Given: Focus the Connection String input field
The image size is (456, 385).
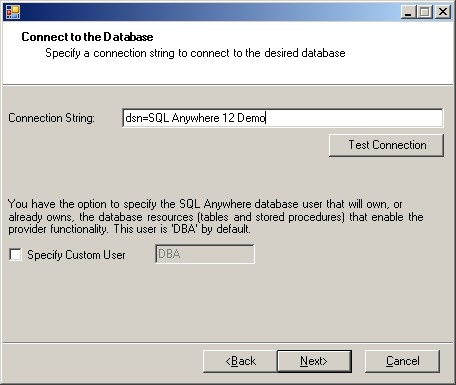Looking at the screenshot, I should click(x=283, y=118).
